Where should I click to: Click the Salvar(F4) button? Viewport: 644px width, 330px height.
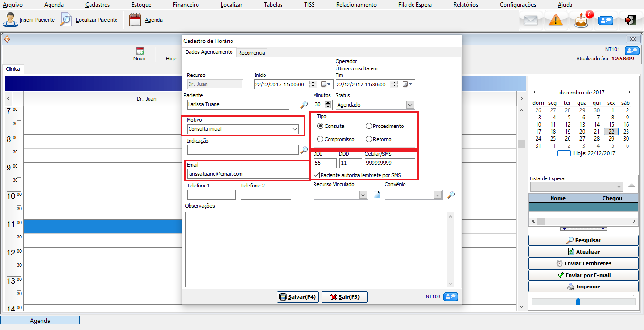297,297
